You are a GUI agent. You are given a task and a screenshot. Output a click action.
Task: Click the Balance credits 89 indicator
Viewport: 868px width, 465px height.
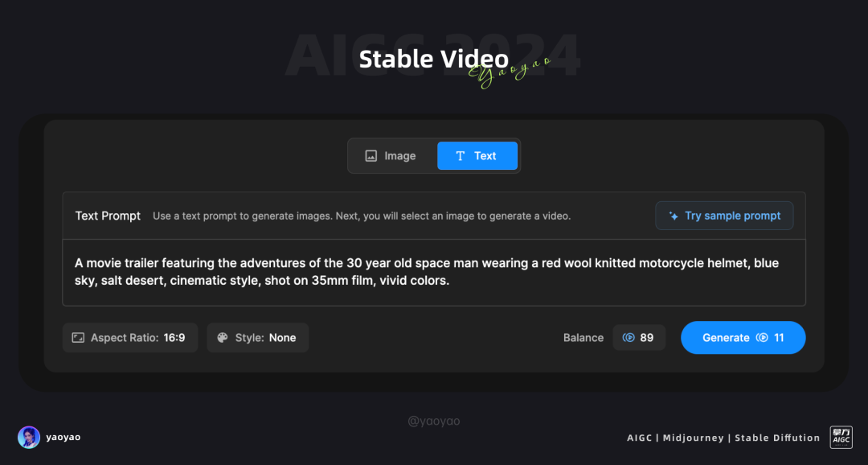[639, 338]
